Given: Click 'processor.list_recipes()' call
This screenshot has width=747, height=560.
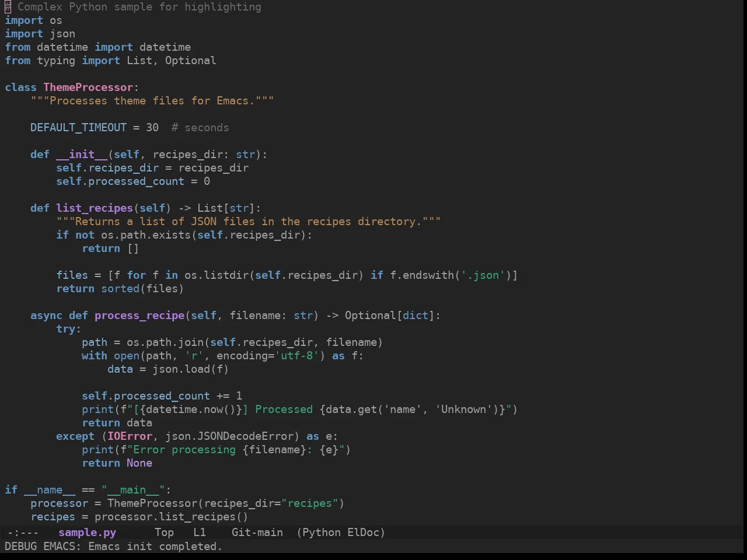Looking at the screenshot, I should (x=172, y=517).
